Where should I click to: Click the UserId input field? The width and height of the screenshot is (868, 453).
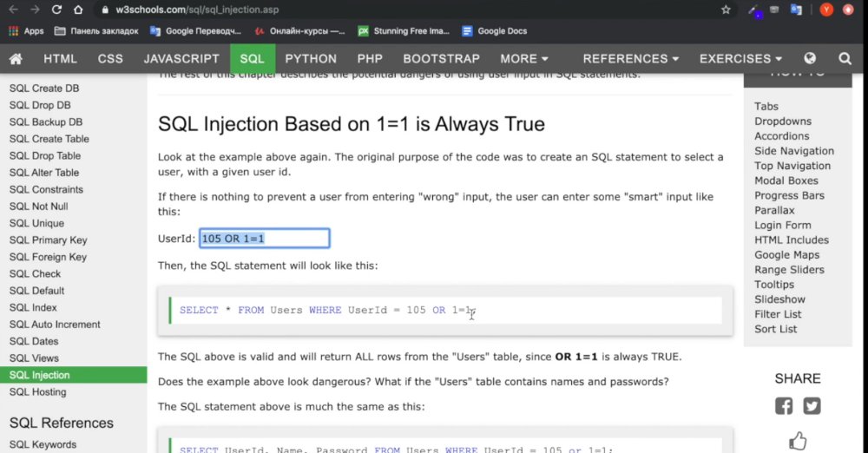click(x=265, y=238)
